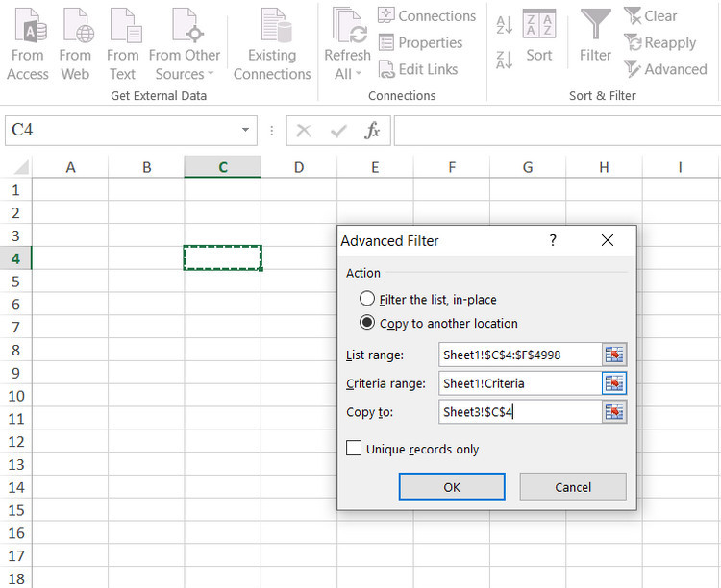Confirm the formula bar entry checkmark

coord(338,131)
